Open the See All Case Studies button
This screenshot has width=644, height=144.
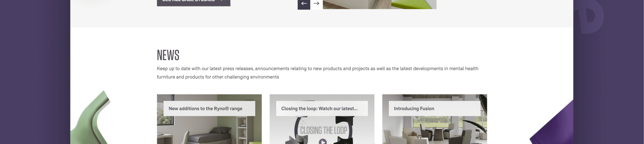pos(193,2)
